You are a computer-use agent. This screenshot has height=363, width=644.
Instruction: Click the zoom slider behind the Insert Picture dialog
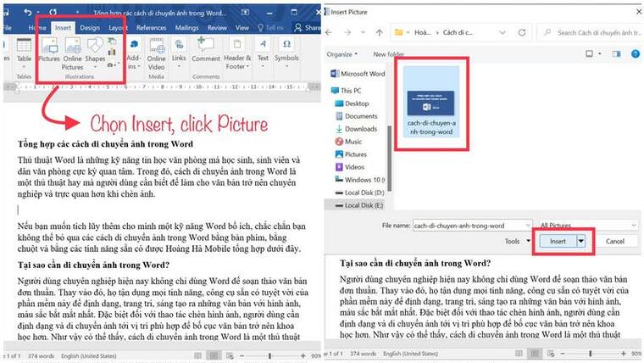(x=591, y=353)
